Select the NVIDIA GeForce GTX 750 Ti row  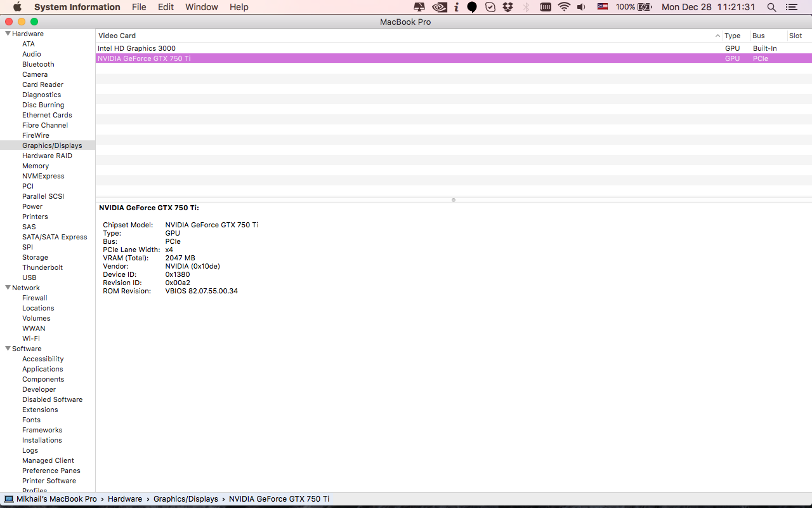pyautogui.click(x=454, y=58)
